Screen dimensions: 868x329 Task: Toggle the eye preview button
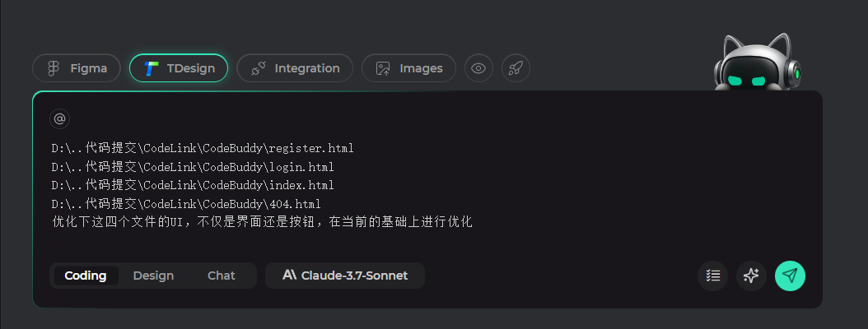pos(478,68)
